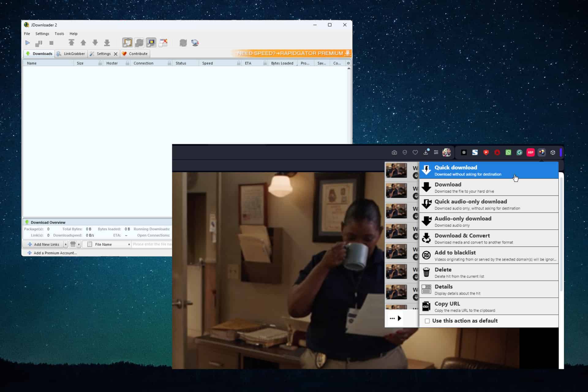Select Add to blacklist
The height and width of the screenshot is (392, 588).
coord(489,255)
